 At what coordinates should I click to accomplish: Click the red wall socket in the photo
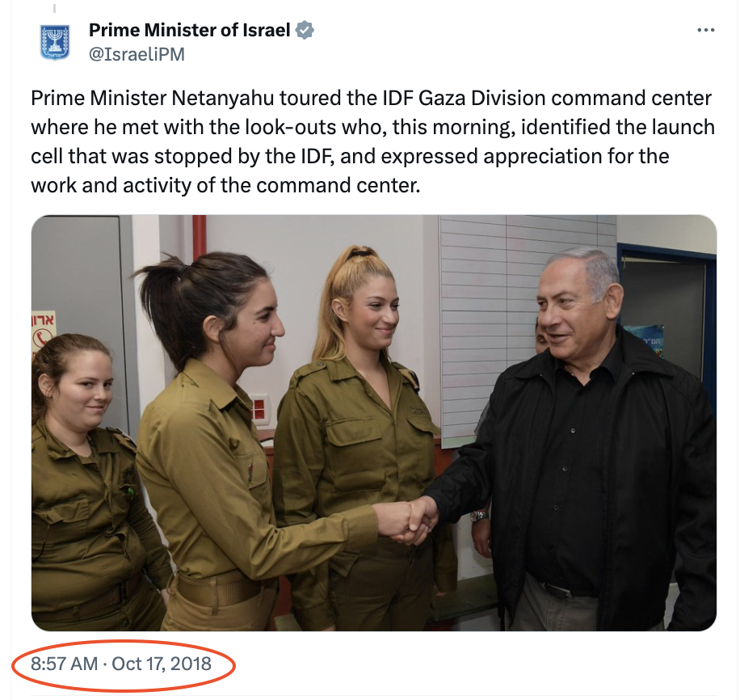(259, 409)
